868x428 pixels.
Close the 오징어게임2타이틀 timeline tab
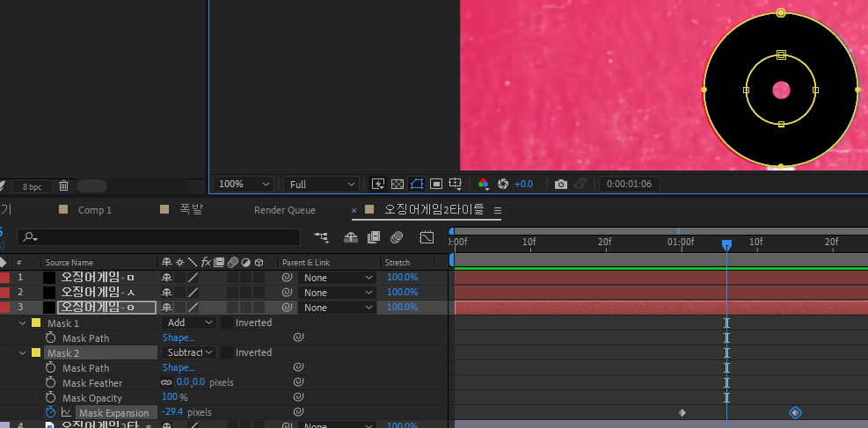[x=354, y=211]
